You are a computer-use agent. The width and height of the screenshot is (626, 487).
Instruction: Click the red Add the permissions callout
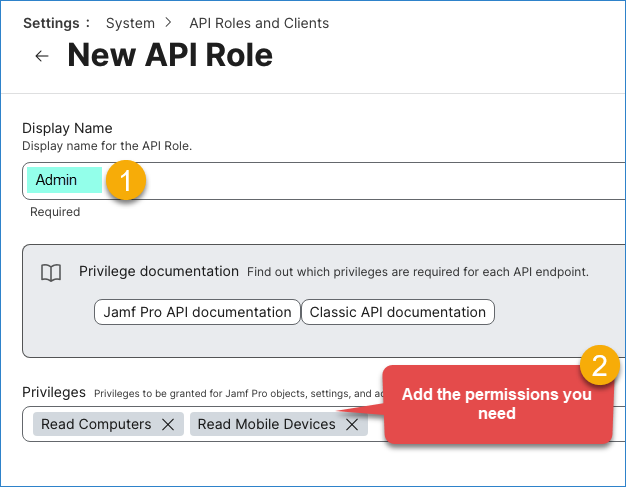tap(496, 404)
